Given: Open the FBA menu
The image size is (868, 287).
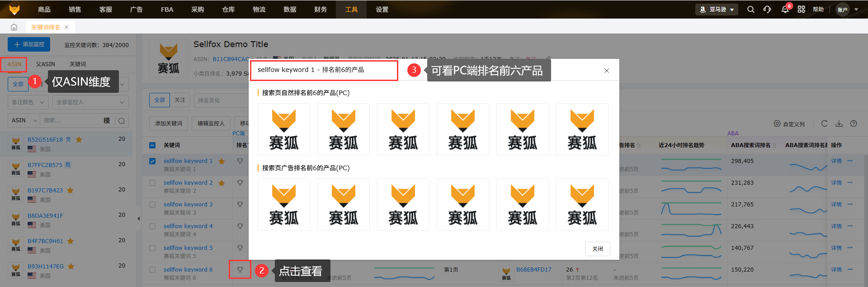Looking at the screenshot, I should (167, 9).
